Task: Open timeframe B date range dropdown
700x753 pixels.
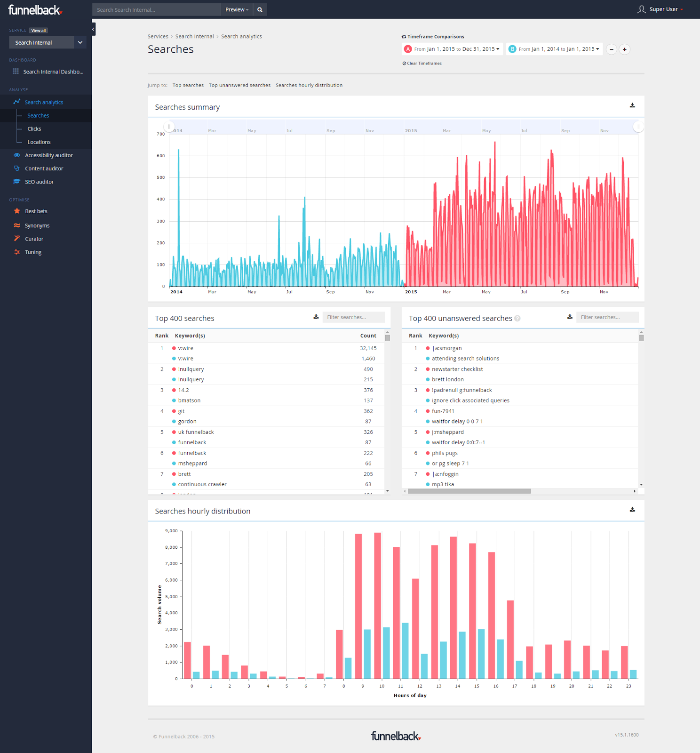Action: pos(555,49)
